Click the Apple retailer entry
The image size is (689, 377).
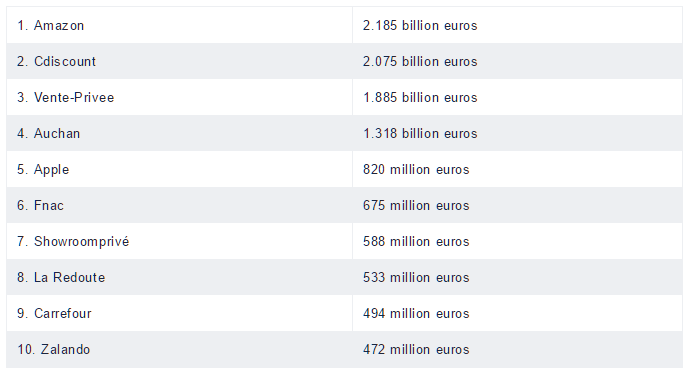pyautogui.click(x=179, y=169)
